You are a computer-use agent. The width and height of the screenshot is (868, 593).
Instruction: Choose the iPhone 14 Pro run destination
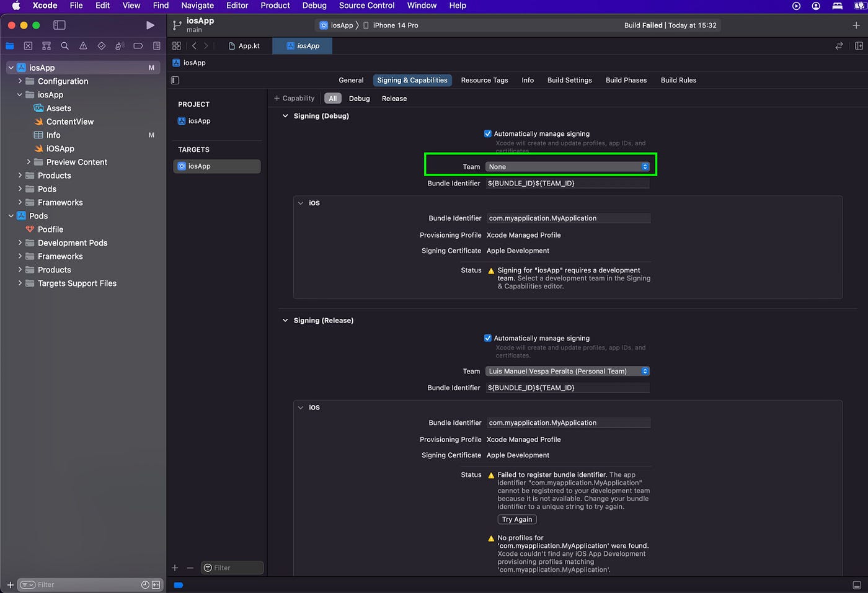[x=391, y=25]
